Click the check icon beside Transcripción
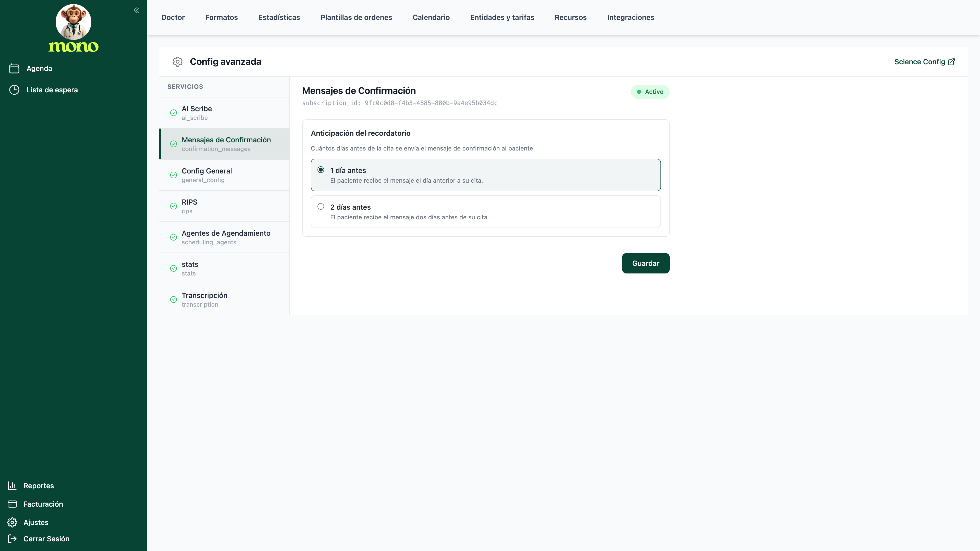This screenshot has width=980, height=551. (174, 300)
